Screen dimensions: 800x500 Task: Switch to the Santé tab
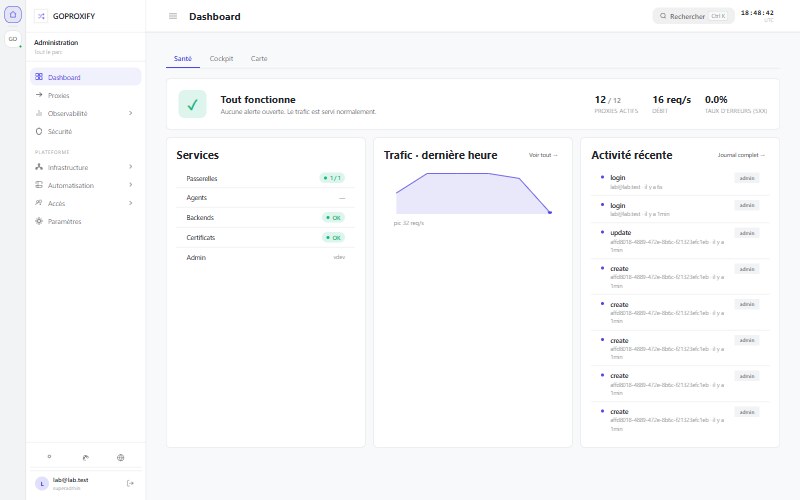click(183, 59)
